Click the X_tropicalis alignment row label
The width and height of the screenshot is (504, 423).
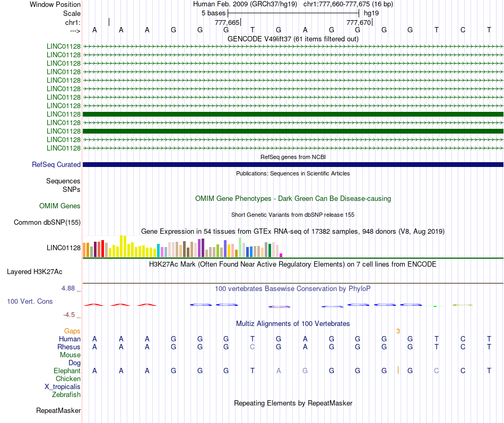pos(63,387)
